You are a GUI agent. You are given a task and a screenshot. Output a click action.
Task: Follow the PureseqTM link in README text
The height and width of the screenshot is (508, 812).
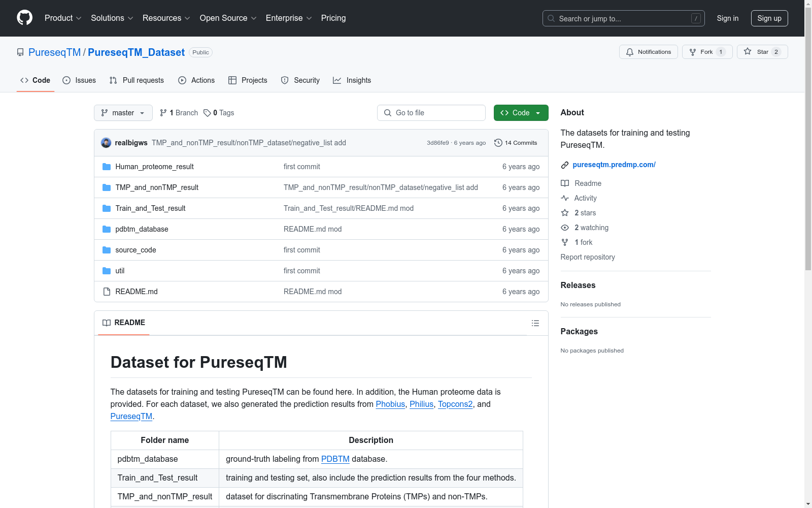click(x=131, y=417)
